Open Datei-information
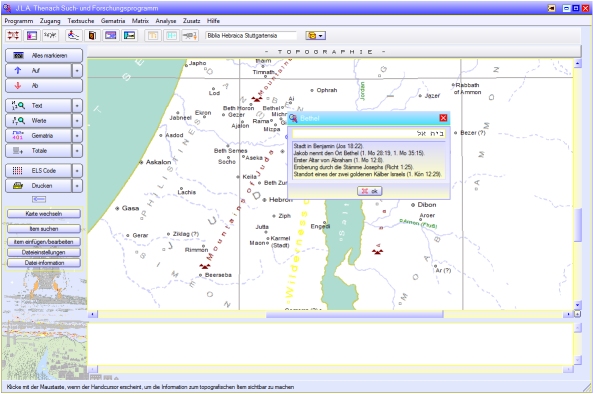This screenshot has width=593, height=394. [x=44, y=263]
